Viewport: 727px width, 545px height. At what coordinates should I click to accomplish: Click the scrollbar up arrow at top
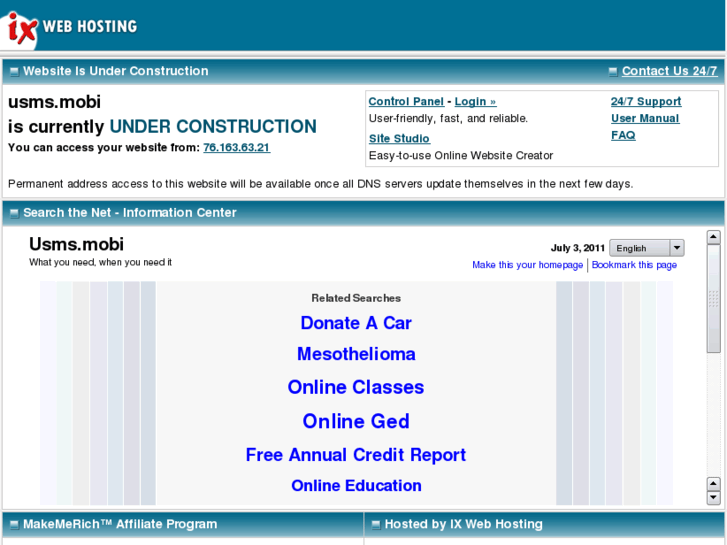713,237
